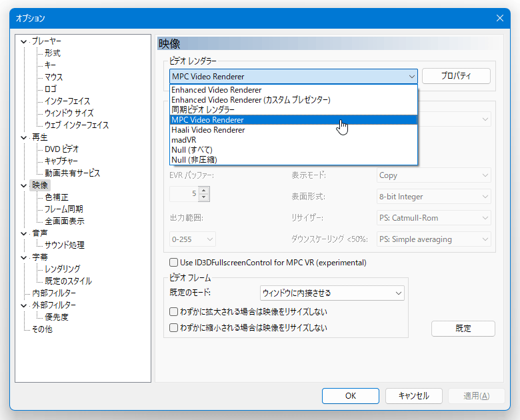The height and width of the screenshot is (420, 520).
Task: Select 動画共有サービス tree item
Action: 72,173
